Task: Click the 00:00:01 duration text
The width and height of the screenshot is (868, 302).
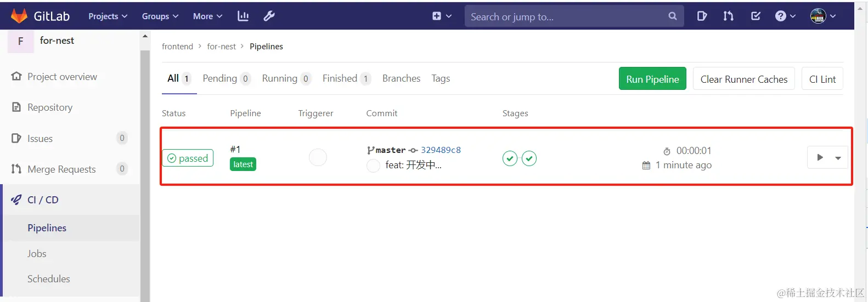Action: 694,151
